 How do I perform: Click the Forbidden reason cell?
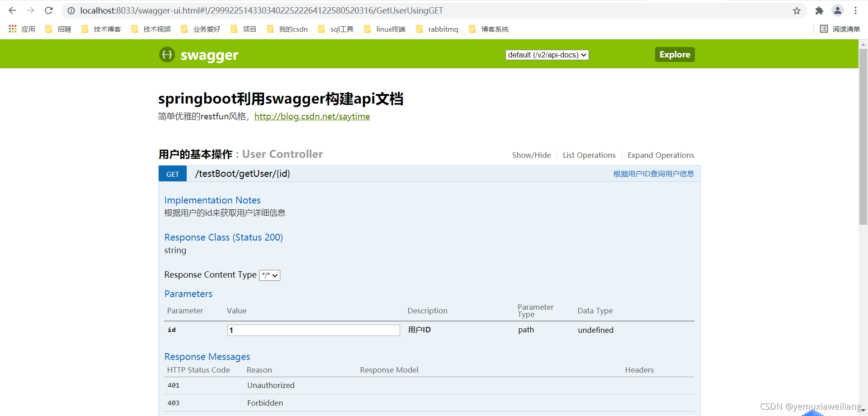click(x=265, y=403)
